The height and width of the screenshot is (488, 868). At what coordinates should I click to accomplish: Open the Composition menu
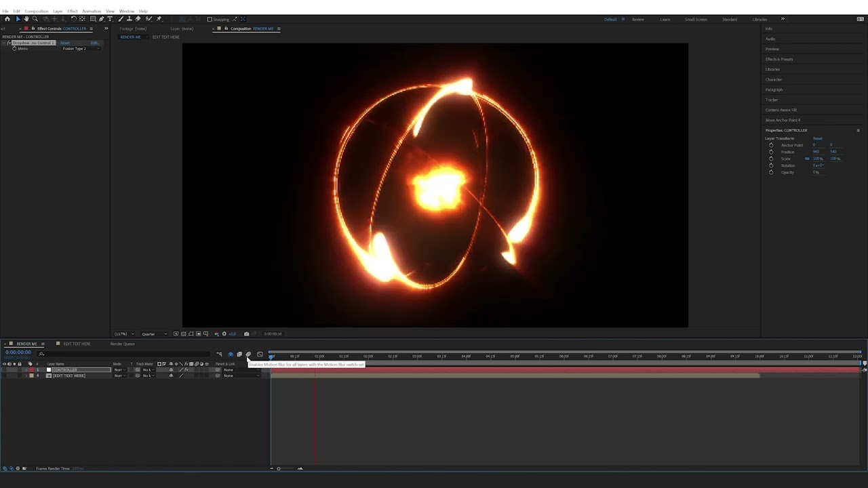[x=37, y=11]
